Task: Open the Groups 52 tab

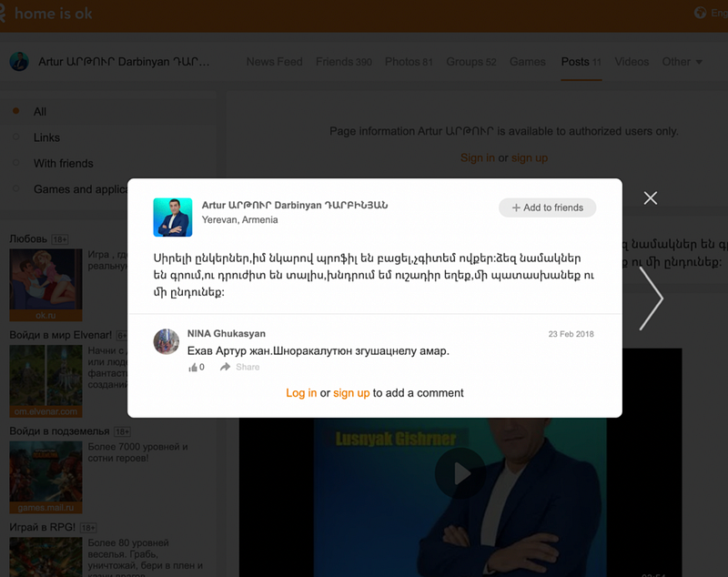Action: pos(471,62)
